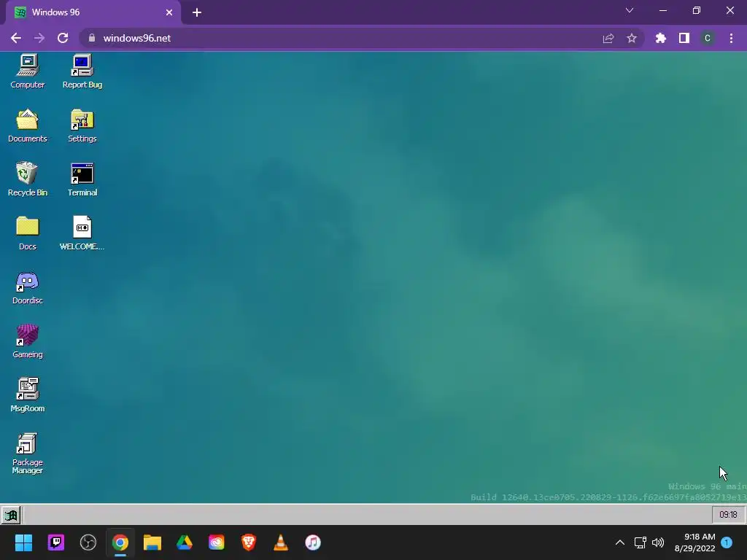
Task: Close the Windows 96 browser tab
Action: pyautogui.click(x=169, y=12)
